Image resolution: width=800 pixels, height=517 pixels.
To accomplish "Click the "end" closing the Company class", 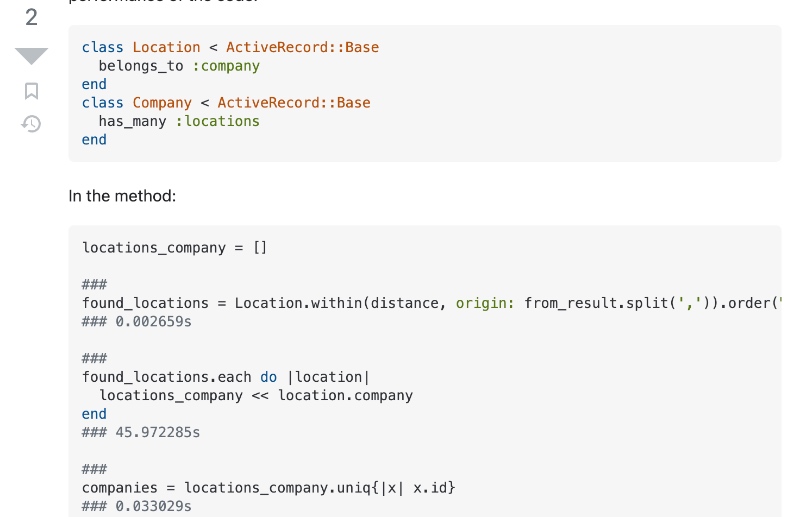I will 94,140.
